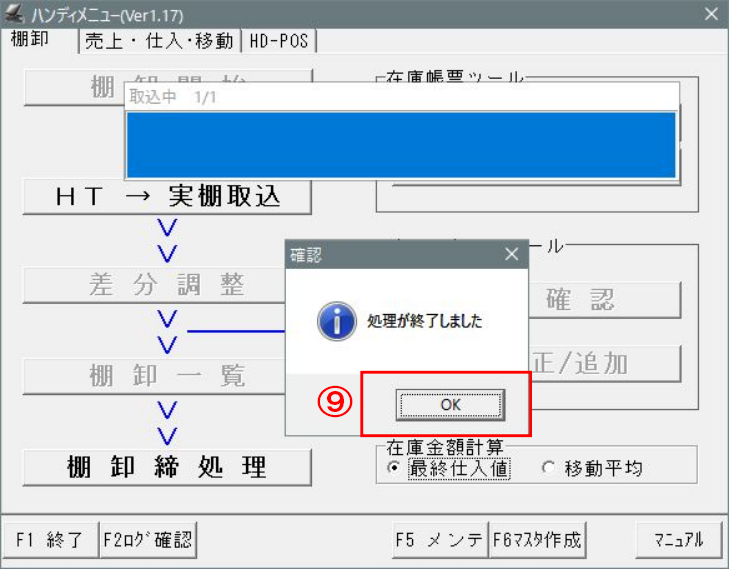729x569 pixels.
Task: Select the 移動平均 radio option
Action: [x=547, y=468]
